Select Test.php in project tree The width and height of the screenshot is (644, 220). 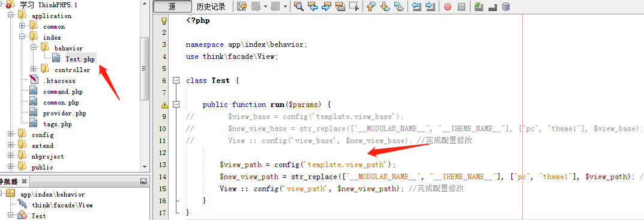[80, 60]
